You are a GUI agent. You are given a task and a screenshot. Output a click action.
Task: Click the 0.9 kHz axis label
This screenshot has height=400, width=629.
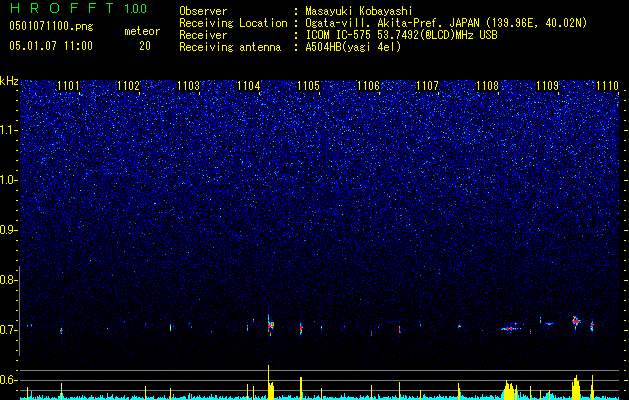point(8,230)
